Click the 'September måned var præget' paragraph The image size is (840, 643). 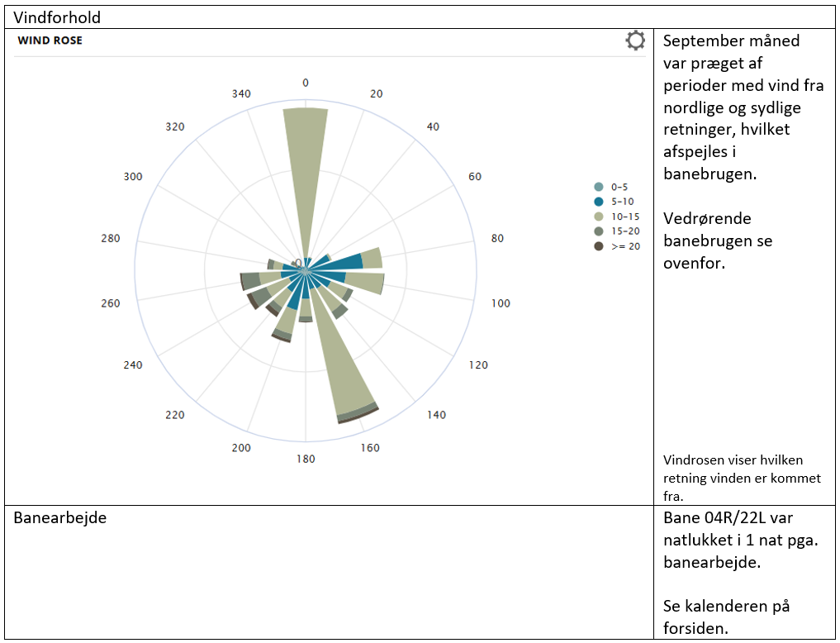tap(731, 107)
